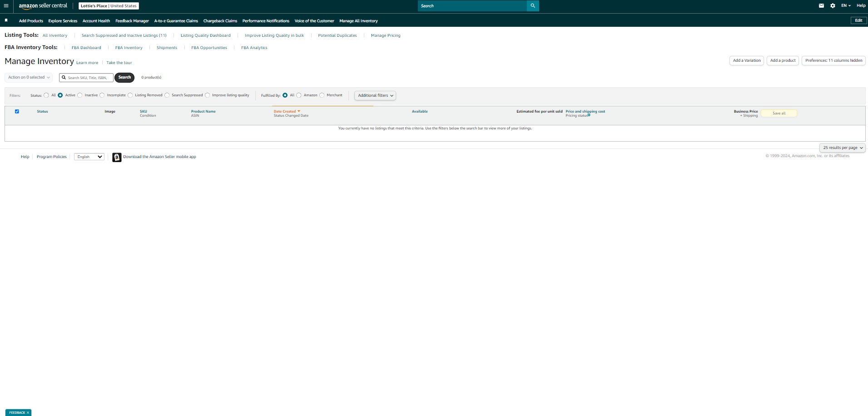Select the Inactive status filter
Screen dimensions: 868x416
80,95
